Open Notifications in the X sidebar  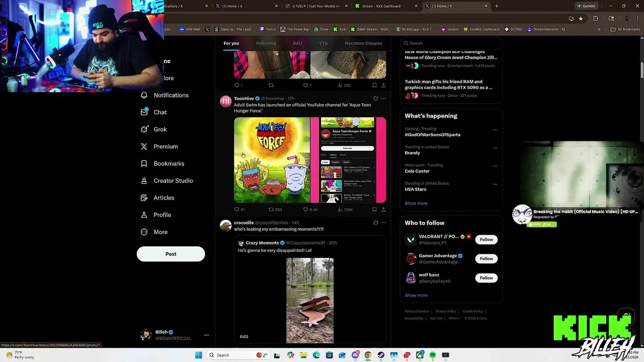click(x=165, y=95)
